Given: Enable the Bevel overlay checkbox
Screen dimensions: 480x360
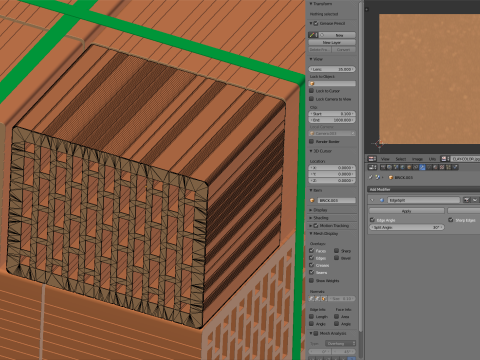Looking at the screenshot, I should [337, 258].
